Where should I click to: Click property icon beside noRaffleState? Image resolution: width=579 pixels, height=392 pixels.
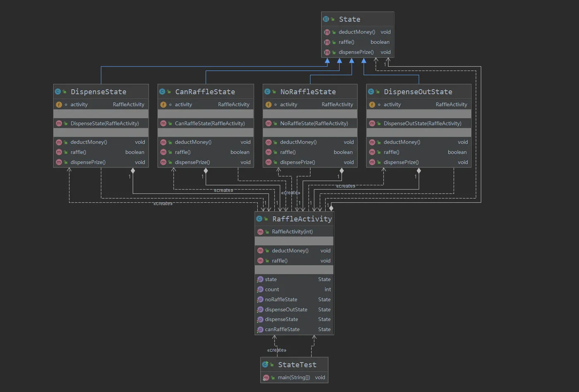coord(260,299)
